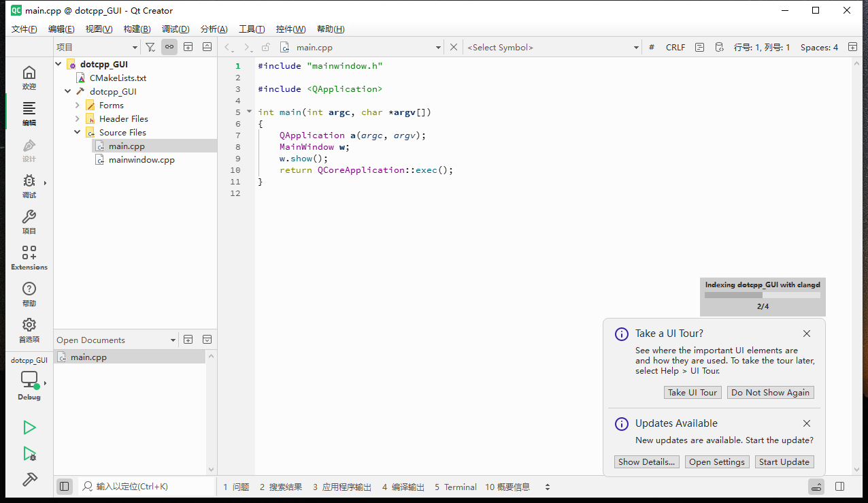This screenshot has height=503, width=868.
Task: Click Start Update button
Action: (784, 461)
